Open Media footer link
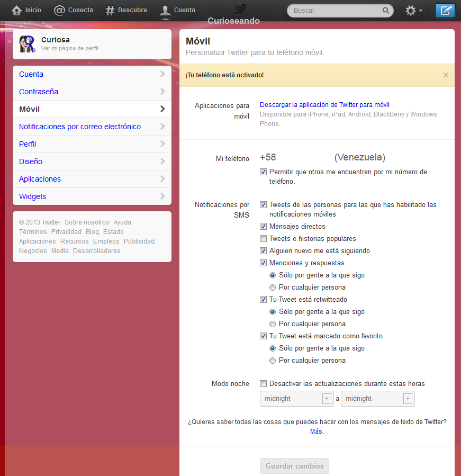The width and height of the screenshot is (461, 476). click(x=60, y=251)
